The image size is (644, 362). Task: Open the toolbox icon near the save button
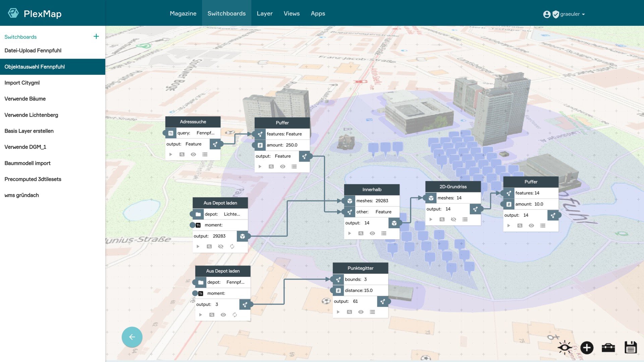(609, 348)
